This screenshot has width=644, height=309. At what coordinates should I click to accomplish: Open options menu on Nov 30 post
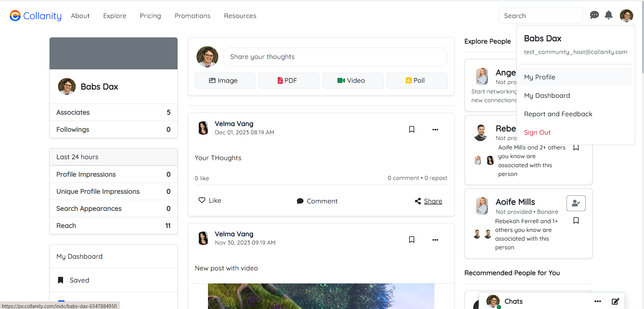[435, 240]
